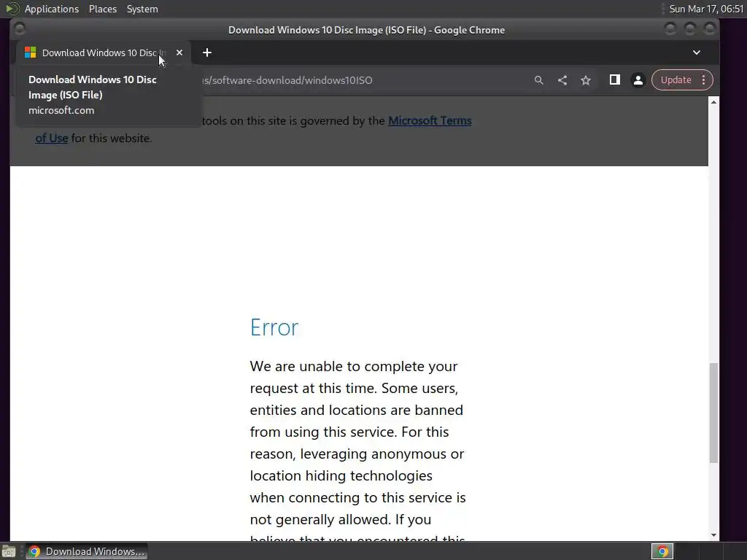
Task: Expand the tab search chevron
Action: click(x=697, y=52)
